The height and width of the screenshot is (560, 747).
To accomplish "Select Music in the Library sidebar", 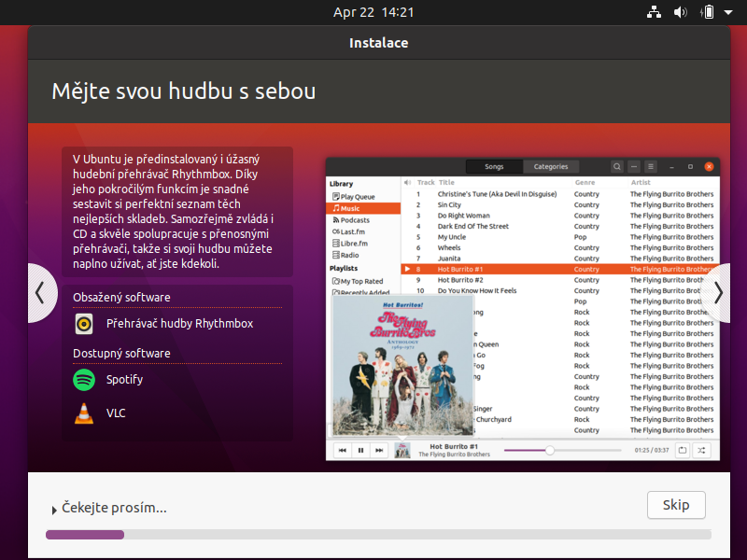I will click(x=363, y=208).
